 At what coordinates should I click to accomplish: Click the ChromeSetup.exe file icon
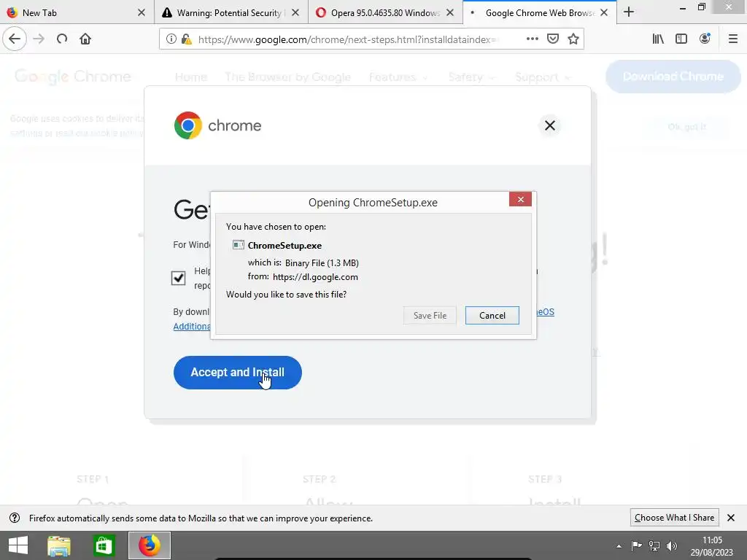click(239, 245)
